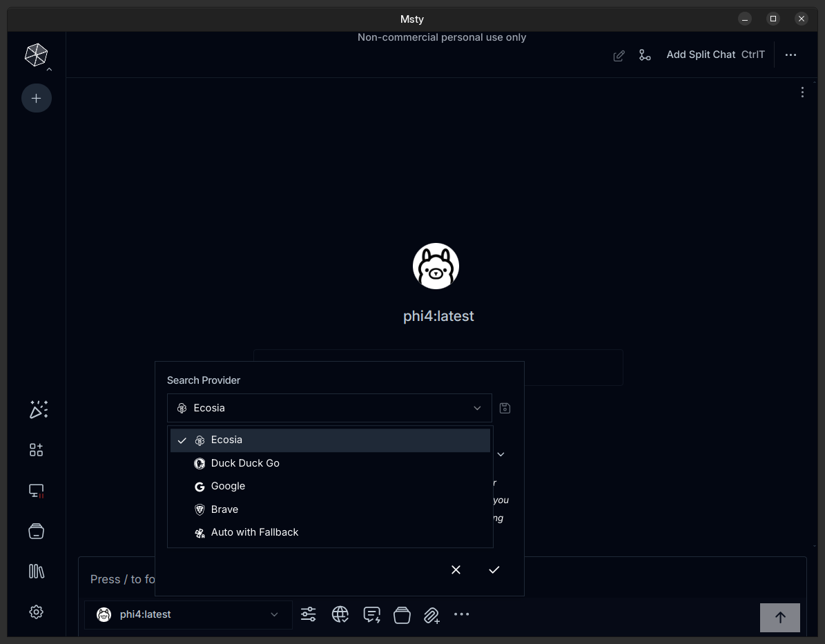The width and height of the screenshot is (825, 644).
Task: Click the save provider default icon
Action: coord(505,408)
